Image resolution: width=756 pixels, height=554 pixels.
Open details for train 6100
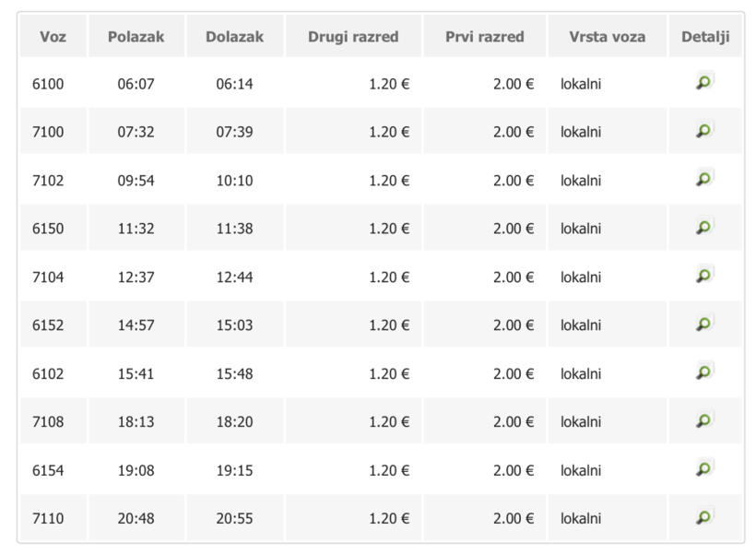click(x=704, y=82)
